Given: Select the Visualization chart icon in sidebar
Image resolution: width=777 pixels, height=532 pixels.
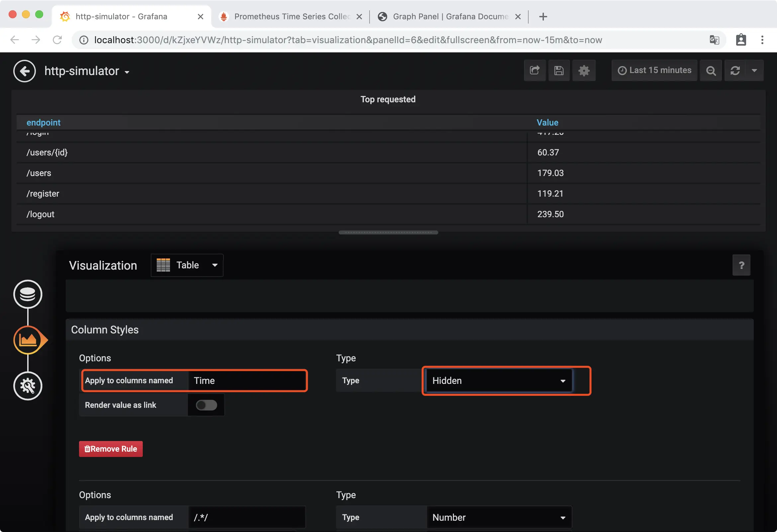Looking at the screenshot, I should (29, 340).
